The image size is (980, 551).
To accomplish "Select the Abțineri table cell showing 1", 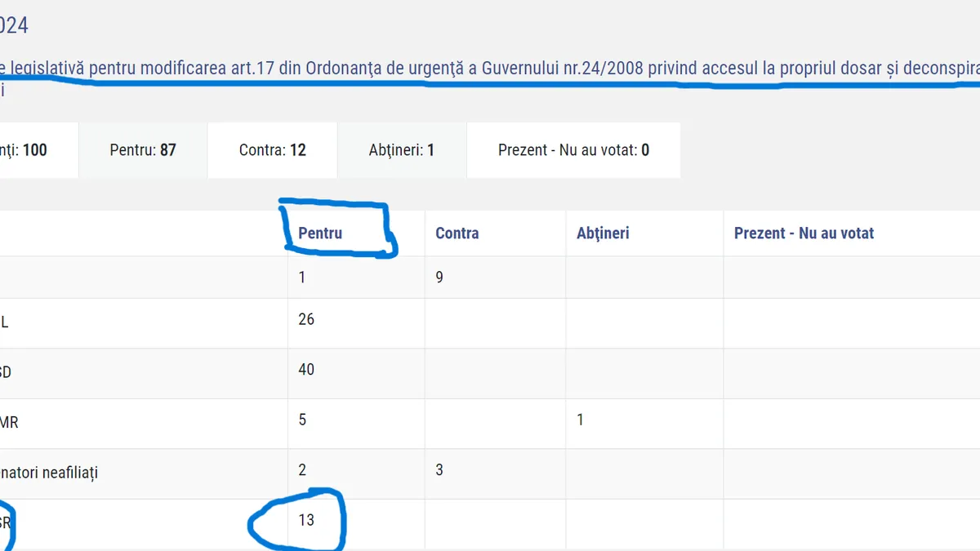I will 581,420.
